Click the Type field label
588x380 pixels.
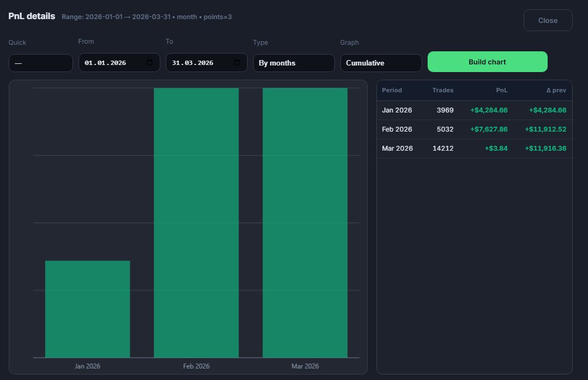(x=260, y=43)
